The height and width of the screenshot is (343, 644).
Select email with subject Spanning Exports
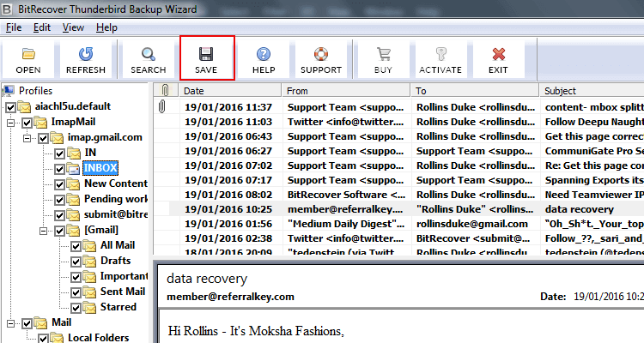click(x=398, y=180)
